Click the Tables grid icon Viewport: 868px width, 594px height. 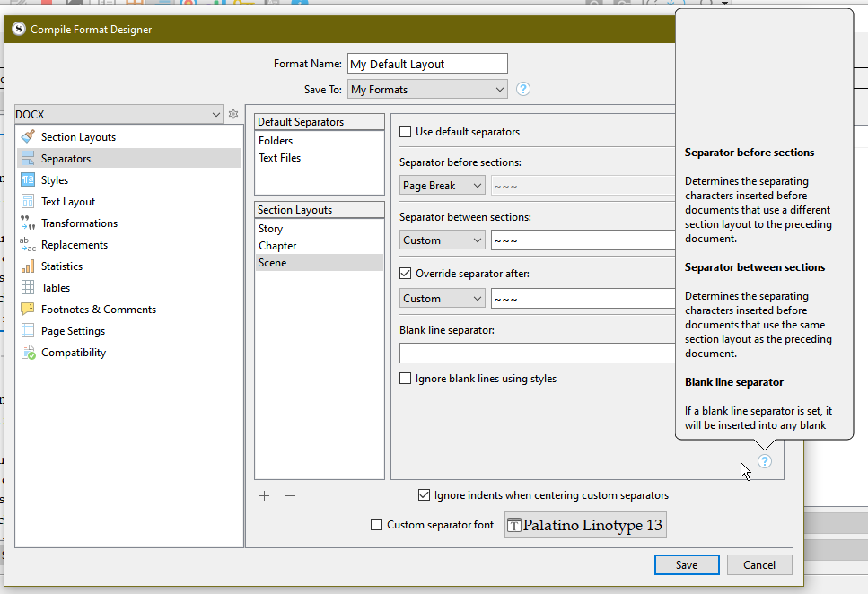(28, 287)
